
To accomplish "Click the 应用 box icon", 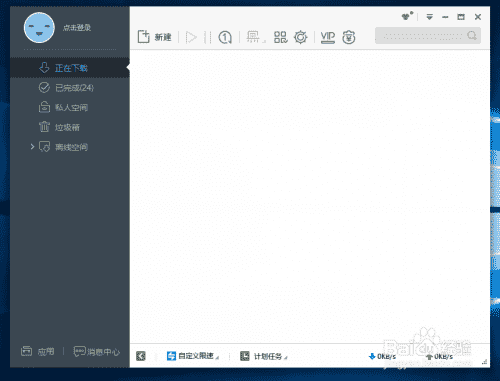I will pyautogui.click(x=26, y=351).
